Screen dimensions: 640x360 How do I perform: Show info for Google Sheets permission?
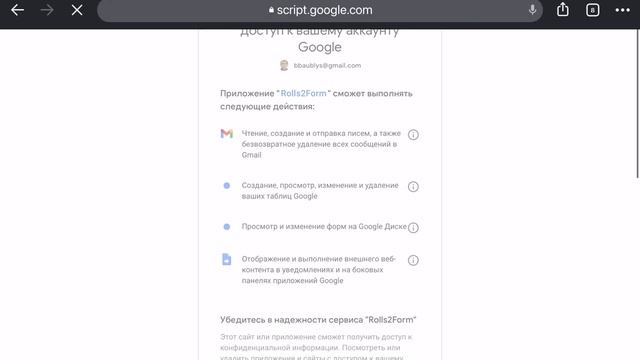point(413,187)
